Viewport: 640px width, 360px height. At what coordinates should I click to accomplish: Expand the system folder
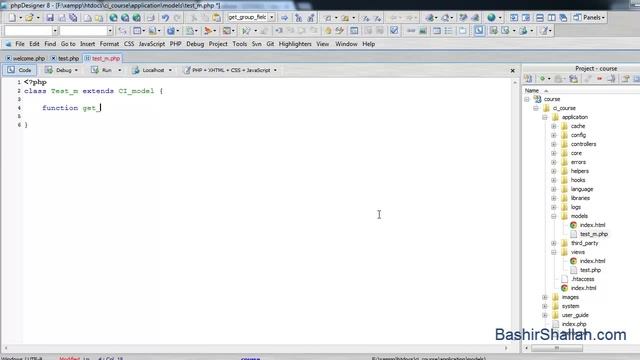tap(545, 306)
